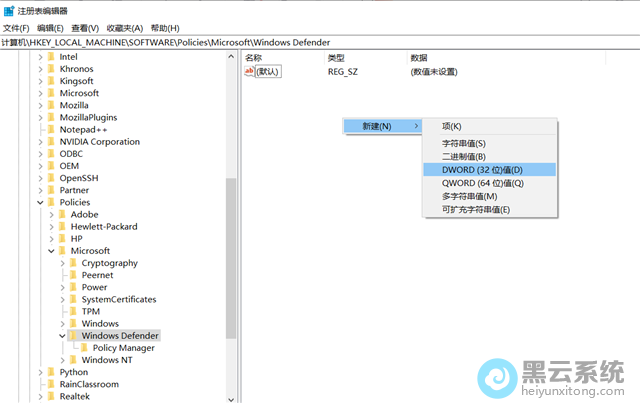Collapse the Windows Defender tree node
The height and width of the screenshot is (403, 640).
point(61,336)
